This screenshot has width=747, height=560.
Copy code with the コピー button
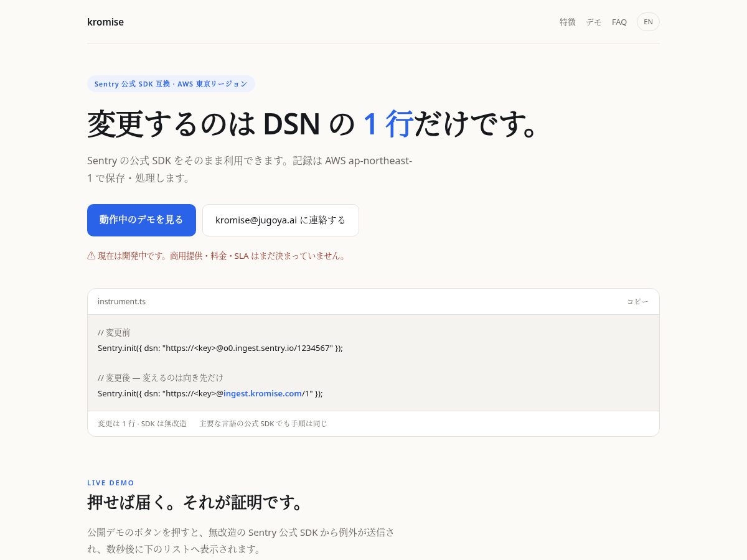click(x=637, y=301)
